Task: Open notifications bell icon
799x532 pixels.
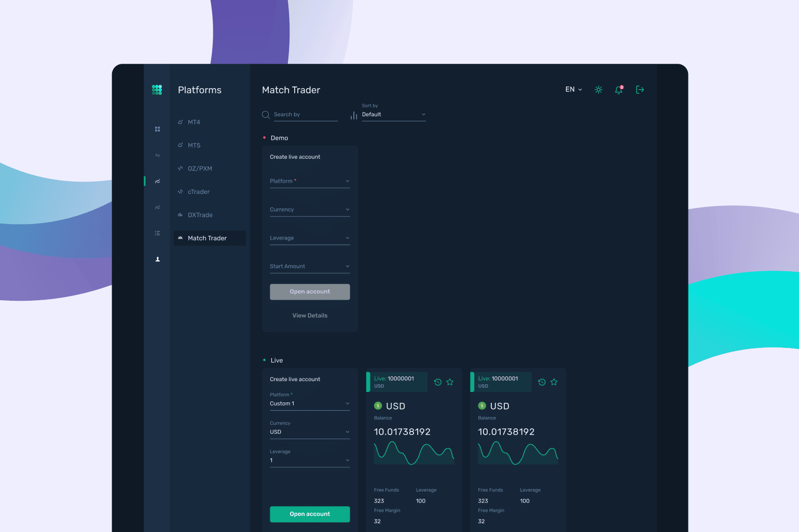Action: [x=618, y=90]
